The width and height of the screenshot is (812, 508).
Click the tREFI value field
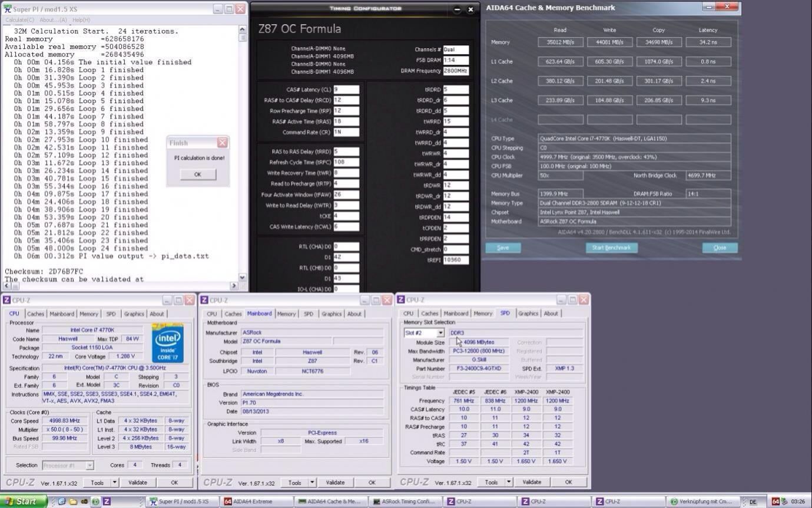point(456,260)
